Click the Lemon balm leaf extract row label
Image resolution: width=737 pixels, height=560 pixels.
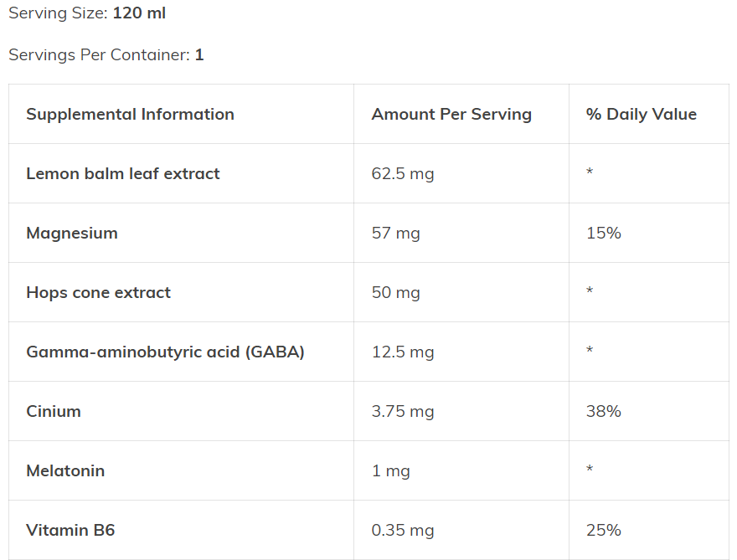tap(123, 173)
